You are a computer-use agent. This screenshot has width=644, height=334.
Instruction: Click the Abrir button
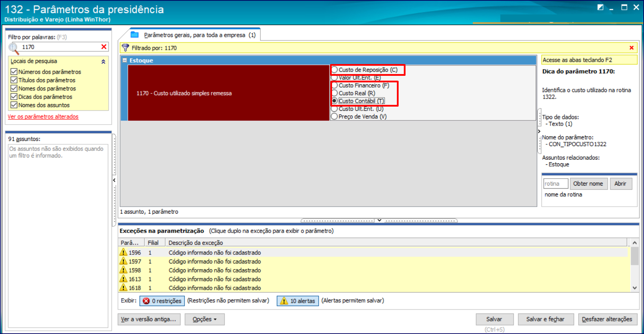[x=620, y=183]
